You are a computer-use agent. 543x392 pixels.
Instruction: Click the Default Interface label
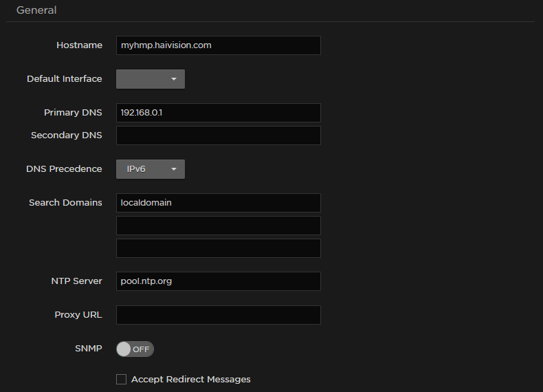(x=64, y=78)
